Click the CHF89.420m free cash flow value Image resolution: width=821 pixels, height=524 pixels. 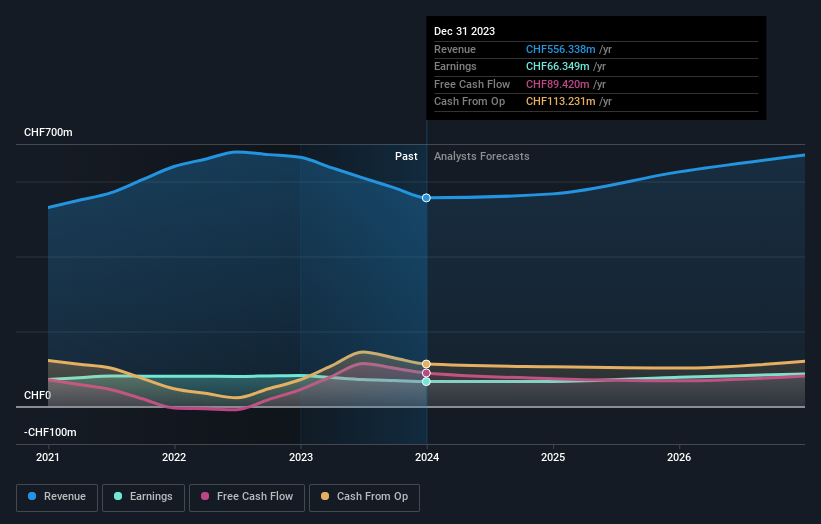click(x=558, y=84)
